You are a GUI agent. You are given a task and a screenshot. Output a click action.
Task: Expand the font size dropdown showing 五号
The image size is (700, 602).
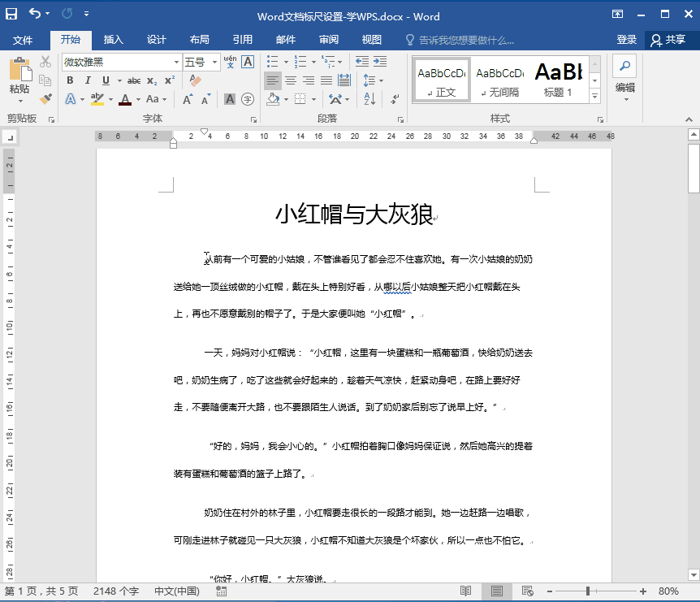pos(214,62)
